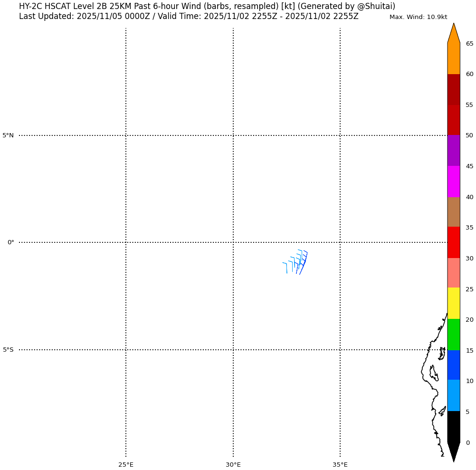Click the brown 35–40 kt colorbar segment

tap(454, 212)
